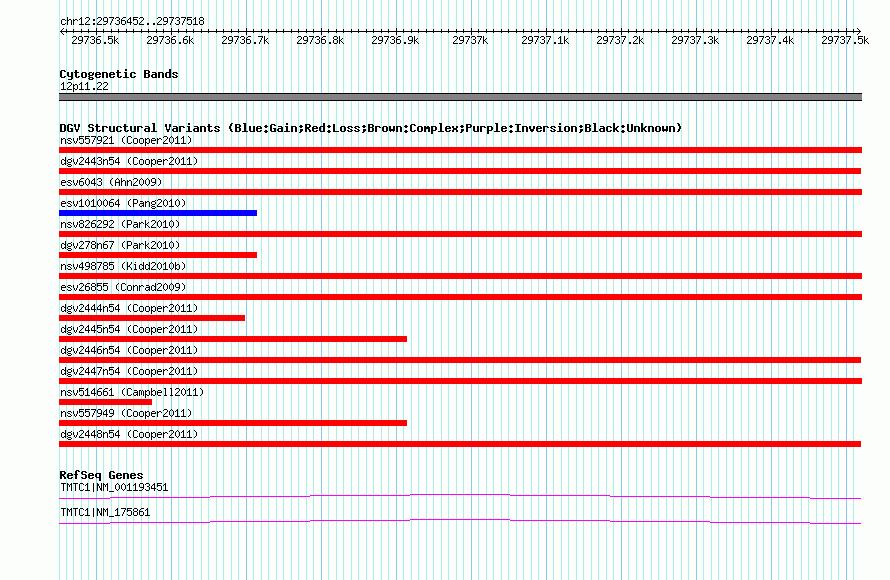Viewport: 890px width, 580px height.
Task: Pick the red loss bar under dgv278n67
Action: click(158, 255)
